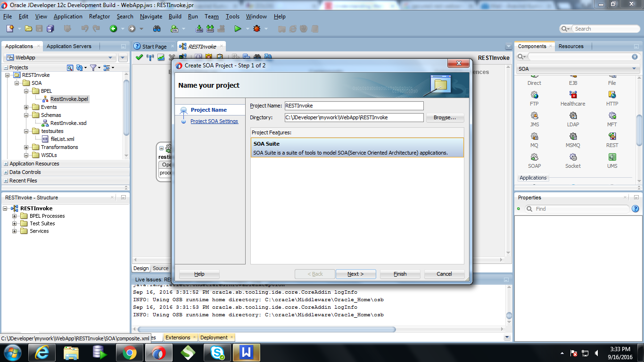Select the MQ adapter in the Components panel
644x362 pixels.
[x=534, y=139]
